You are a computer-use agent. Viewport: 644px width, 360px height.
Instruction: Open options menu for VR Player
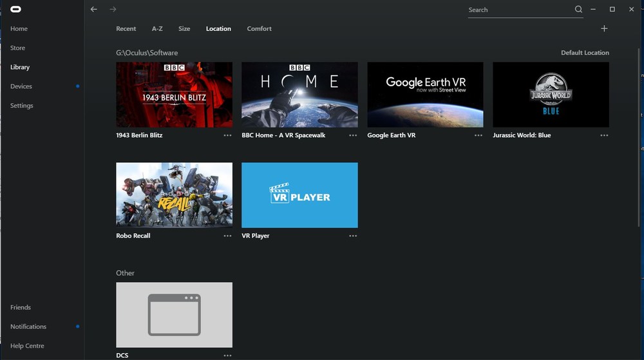(x=353, y=236)
